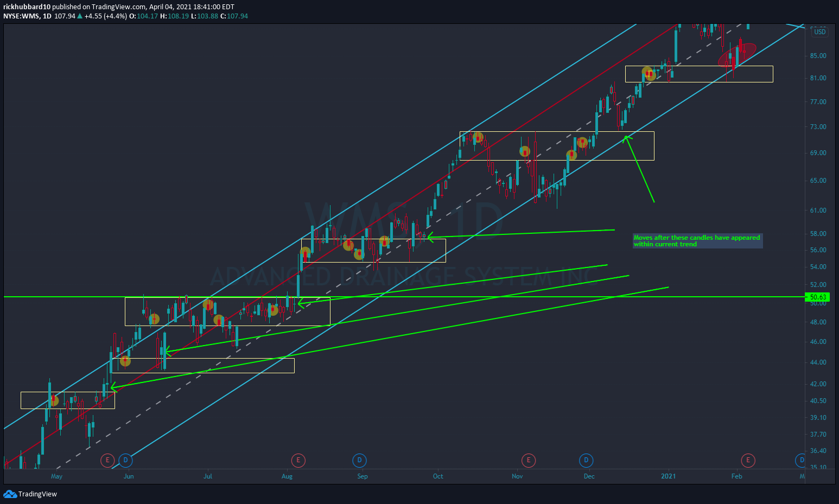The image size is (839, 504).
Task: Click the Aug label on time axis
Action: point(287,476)
